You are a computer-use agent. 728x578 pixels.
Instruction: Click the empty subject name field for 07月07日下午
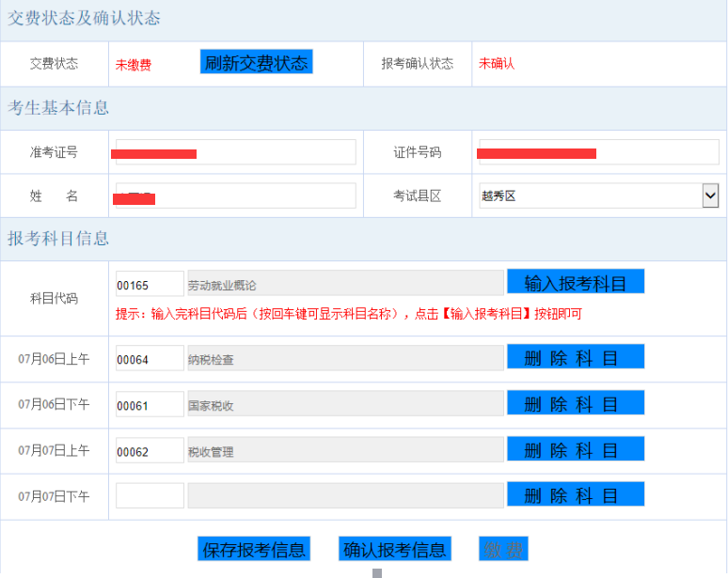click(345, 495)
